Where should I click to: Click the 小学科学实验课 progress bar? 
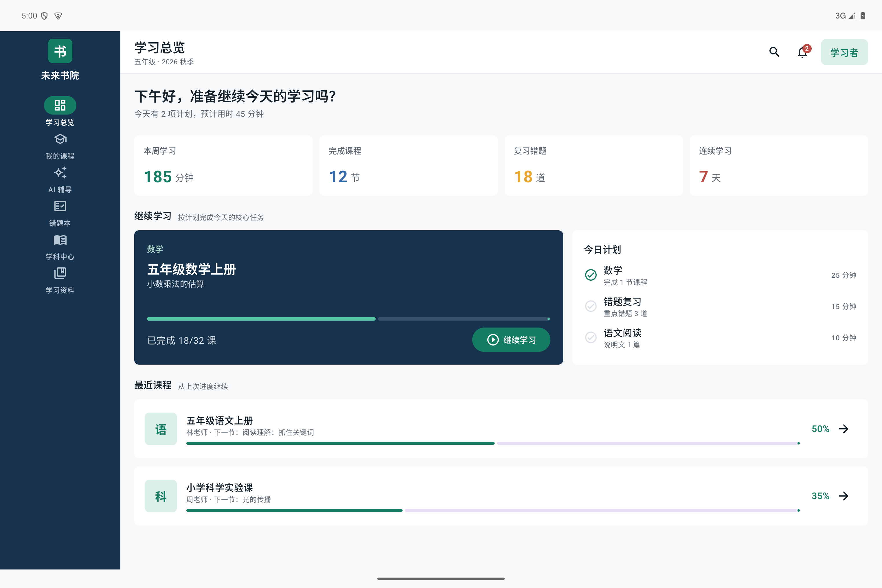click(x=493, y=510)
